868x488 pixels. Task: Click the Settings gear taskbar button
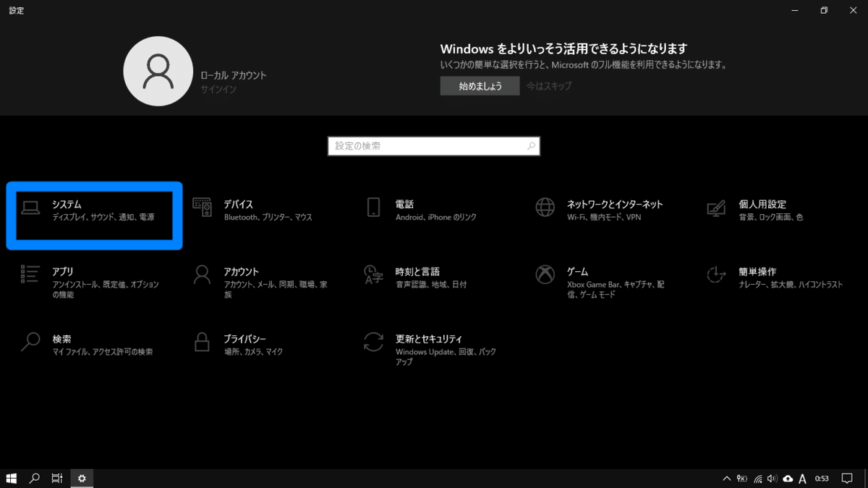(82, 479)
